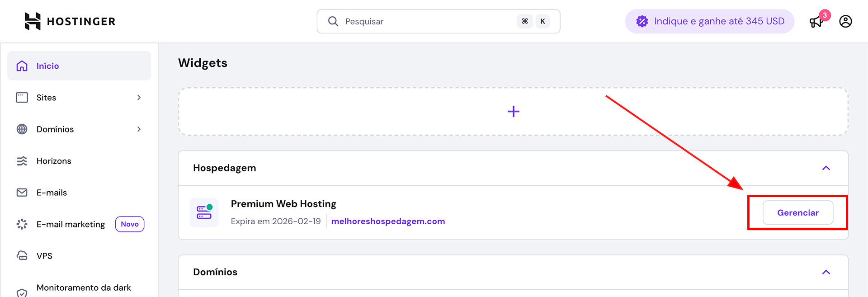
Task: Collapse the Hospedagem widget section
Action: [826, 168]
